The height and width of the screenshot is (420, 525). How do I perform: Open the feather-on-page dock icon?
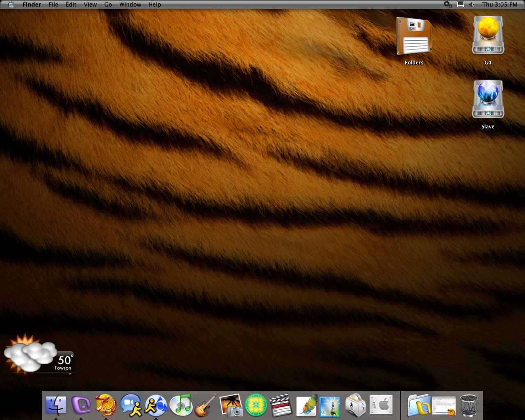point(306,405)
